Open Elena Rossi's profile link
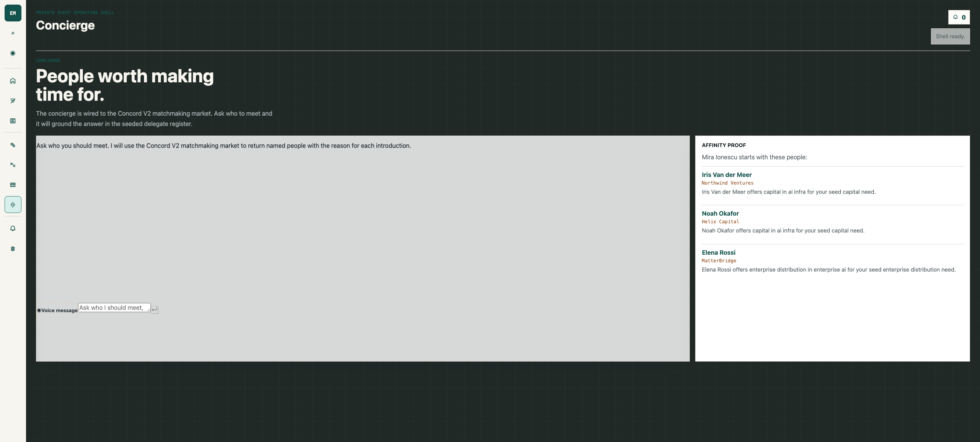The image size is (980, 442). (719, 252)
